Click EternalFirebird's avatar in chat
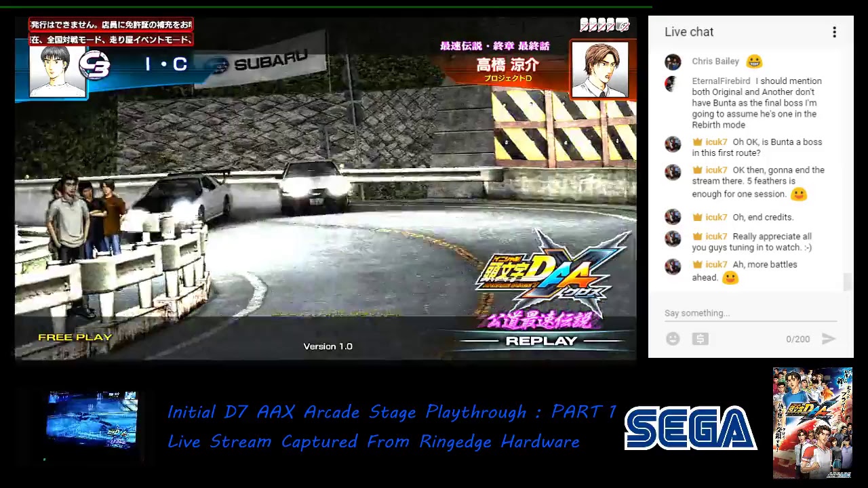The width and height of the screenshot is (868, 488). coord(671,84)
